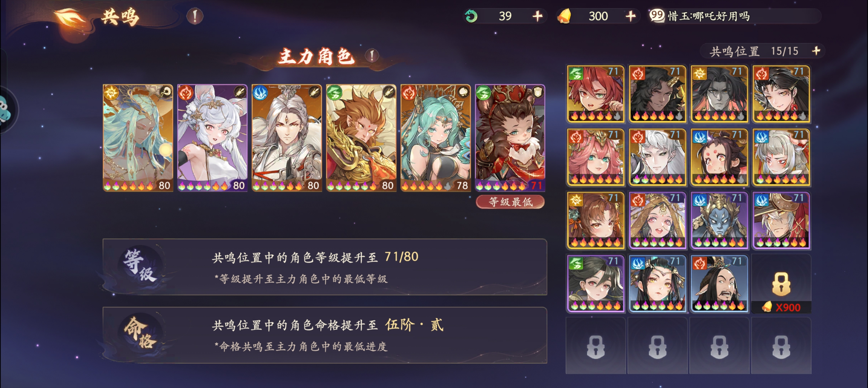Select the teal-haired main character card level 80
Viewport: 868px width, 388px height.
138,138
